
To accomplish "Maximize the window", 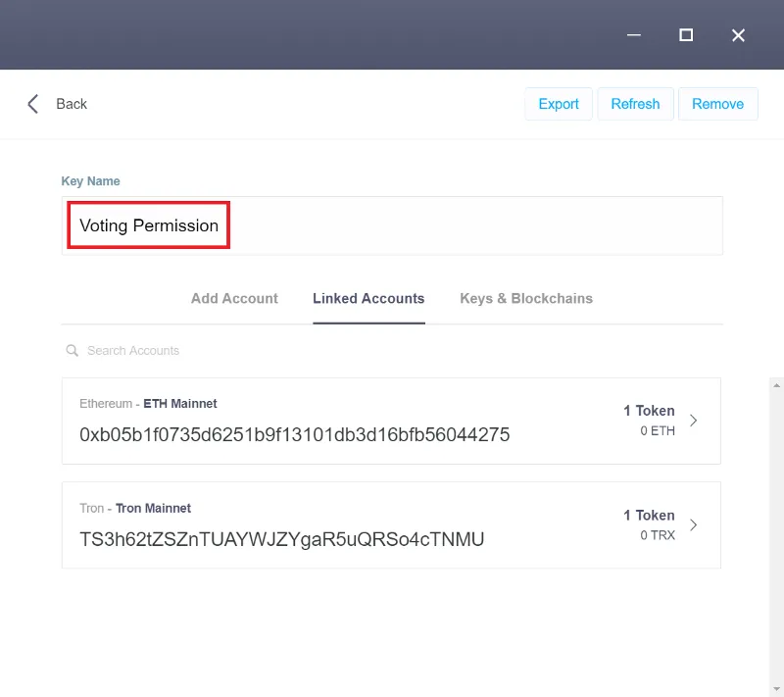I will pyautogui.click(x=686, y=35).
